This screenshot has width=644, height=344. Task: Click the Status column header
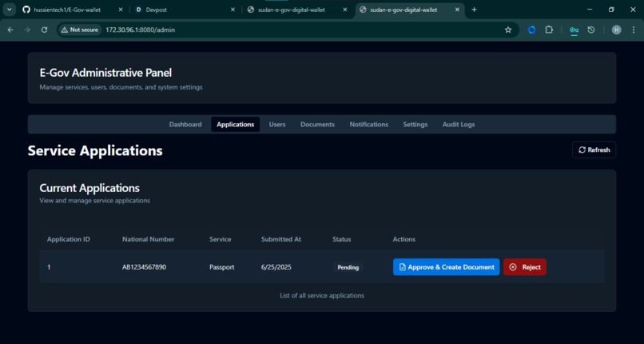click(x=342, y=239)
